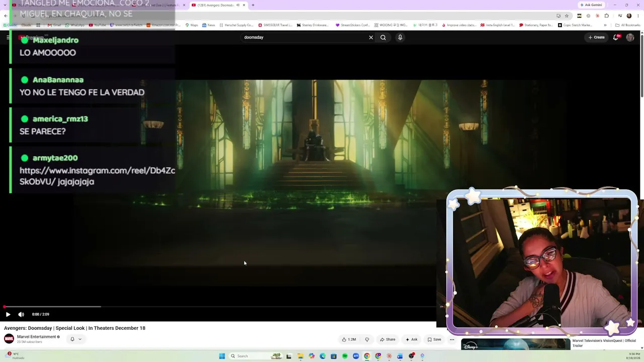This screenshot has height=362, width=644.
Task: Save the video to a playlist
Action: click(x=434, y=339)
